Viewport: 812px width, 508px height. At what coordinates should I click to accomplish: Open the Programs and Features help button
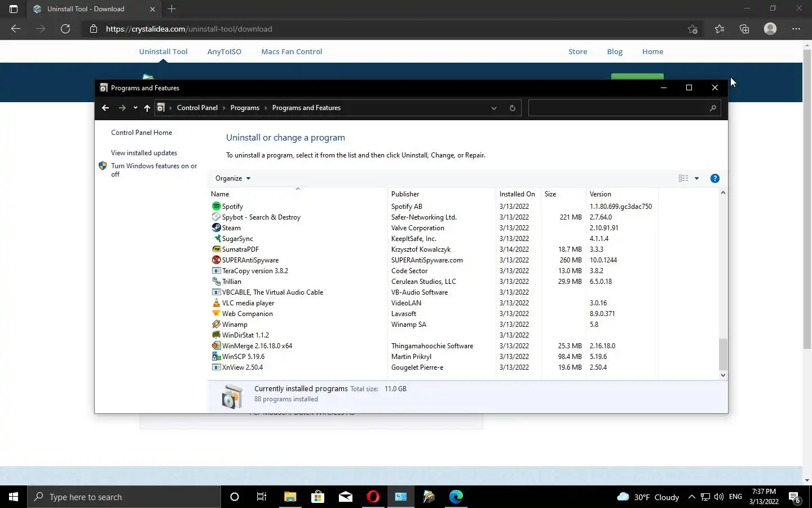[x=714, y=178]
